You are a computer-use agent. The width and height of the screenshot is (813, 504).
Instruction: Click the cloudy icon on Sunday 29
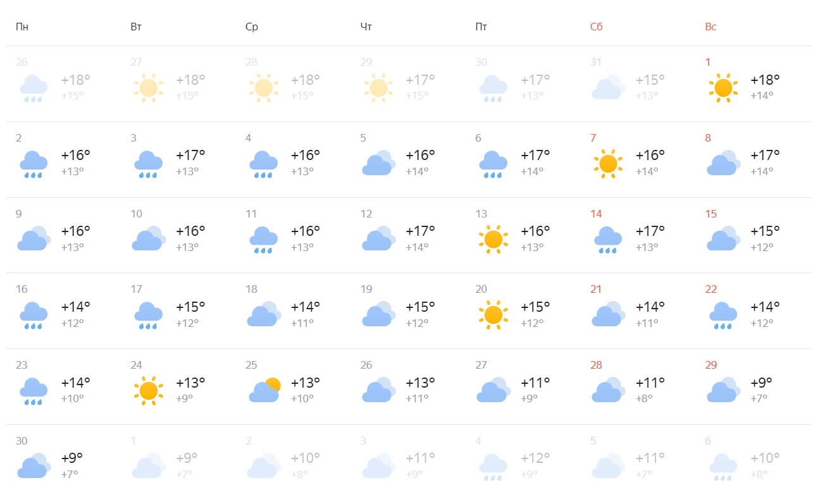click(x=723, y=390)
